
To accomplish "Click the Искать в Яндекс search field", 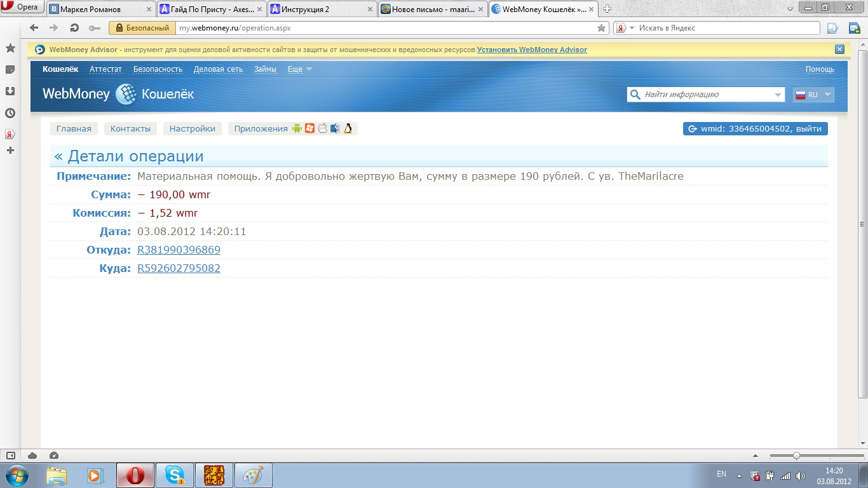I will coord(728,28).
